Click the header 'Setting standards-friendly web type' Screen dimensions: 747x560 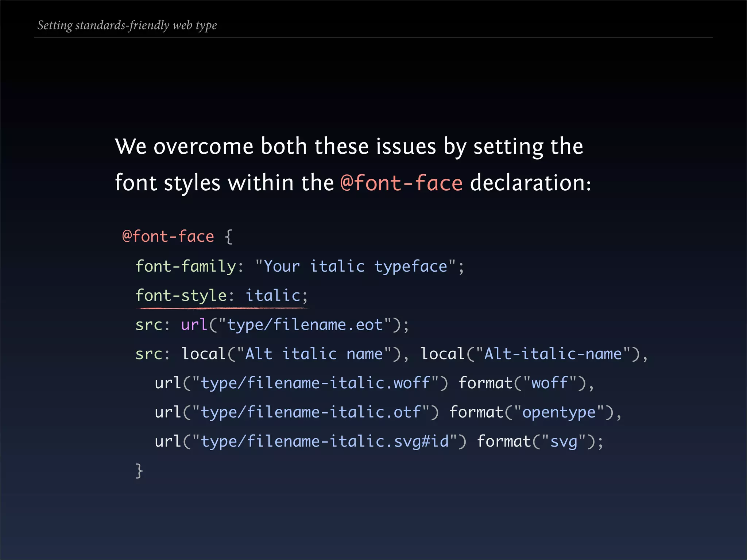click(127, 26)
